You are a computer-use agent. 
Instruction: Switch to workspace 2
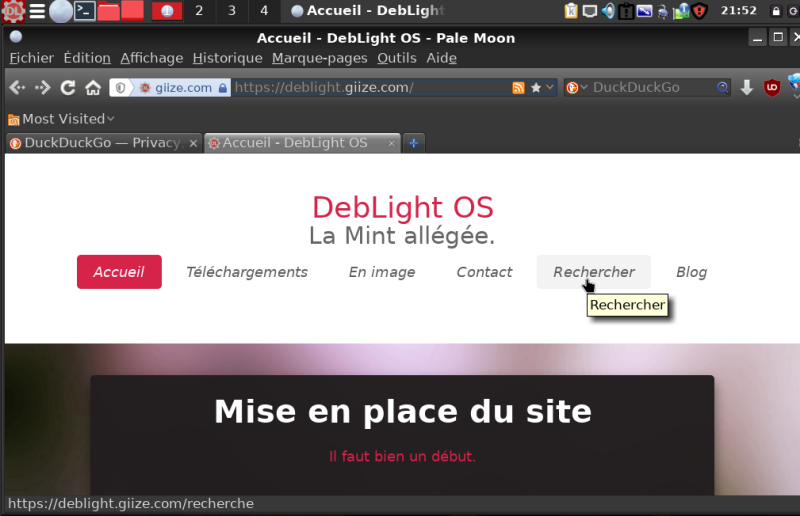(x=199, y=11)
